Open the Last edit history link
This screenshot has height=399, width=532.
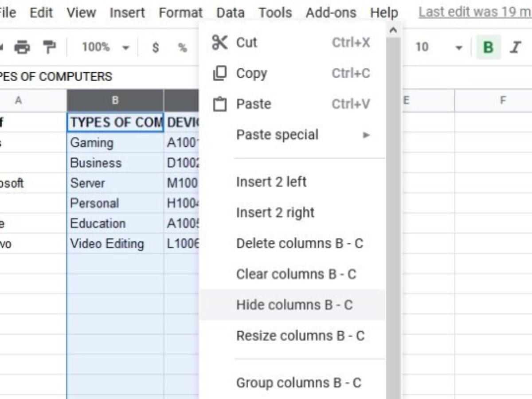coord(474,12)
